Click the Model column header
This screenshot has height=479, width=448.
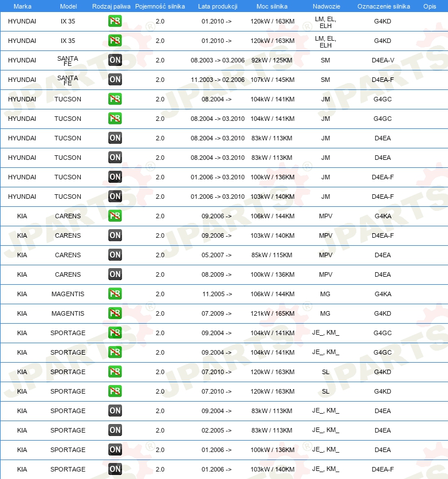68,6
